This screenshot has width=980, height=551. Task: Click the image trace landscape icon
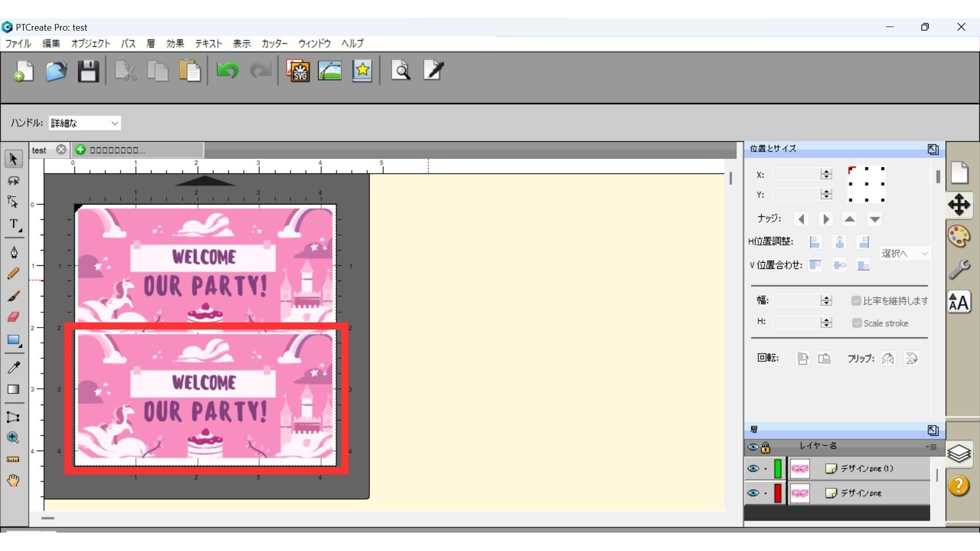[x=330, y=71]
